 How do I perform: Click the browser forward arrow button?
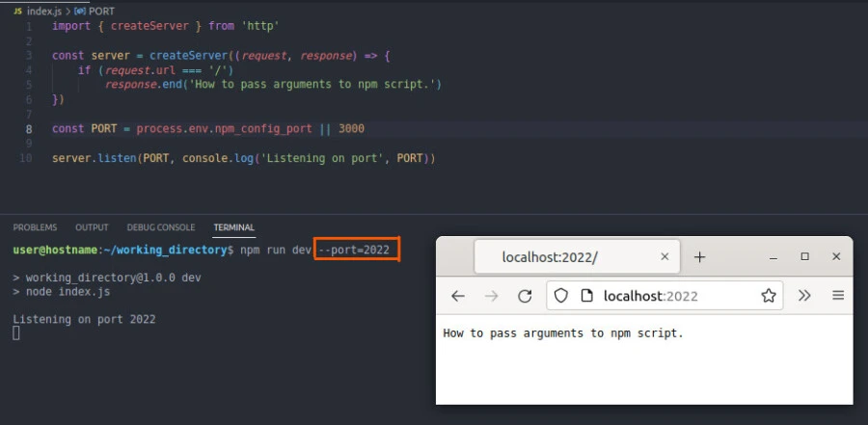[492, 296]
